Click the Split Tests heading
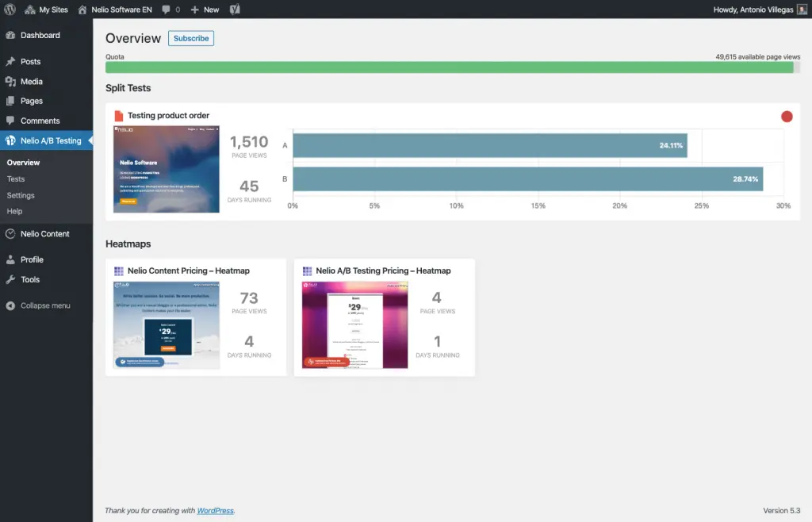This screenshot has height=522, width=812. pos(128,88)
